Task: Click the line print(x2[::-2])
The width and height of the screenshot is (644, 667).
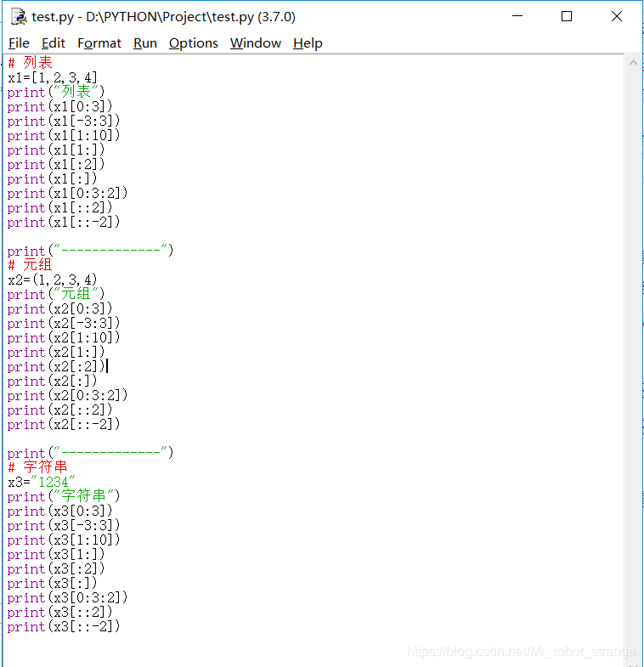Action: pyautogui.click(x=64, y=424)
